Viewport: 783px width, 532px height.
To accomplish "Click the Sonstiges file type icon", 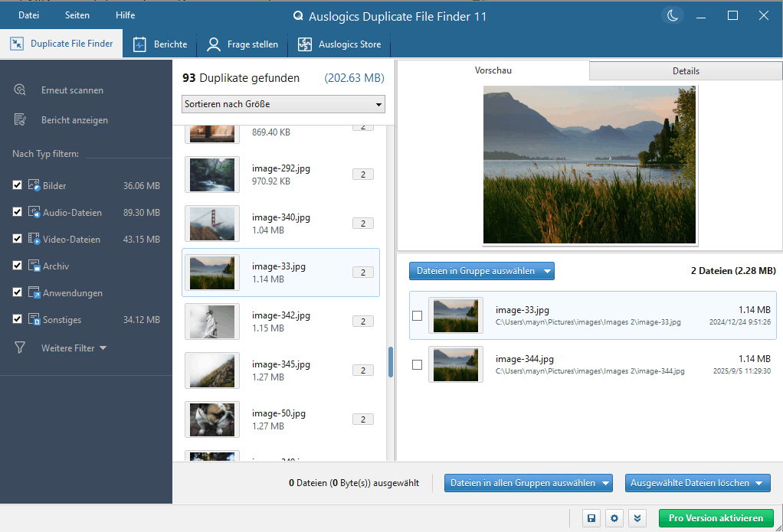I will (34, 319).
